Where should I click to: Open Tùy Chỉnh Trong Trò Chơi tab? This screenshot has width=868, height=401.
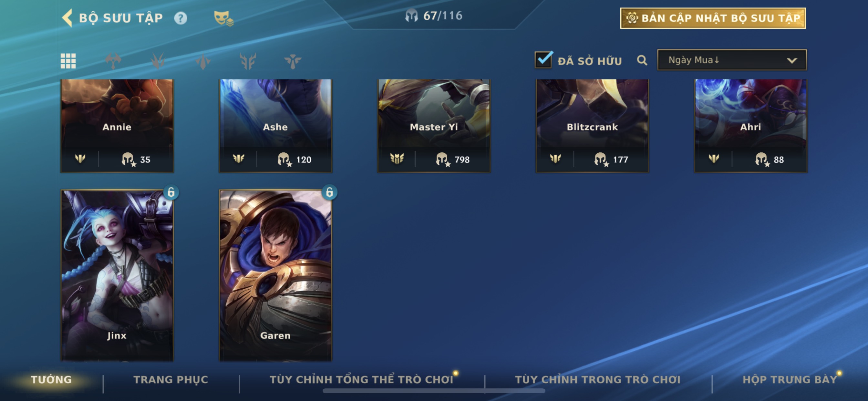click(598, 380)
